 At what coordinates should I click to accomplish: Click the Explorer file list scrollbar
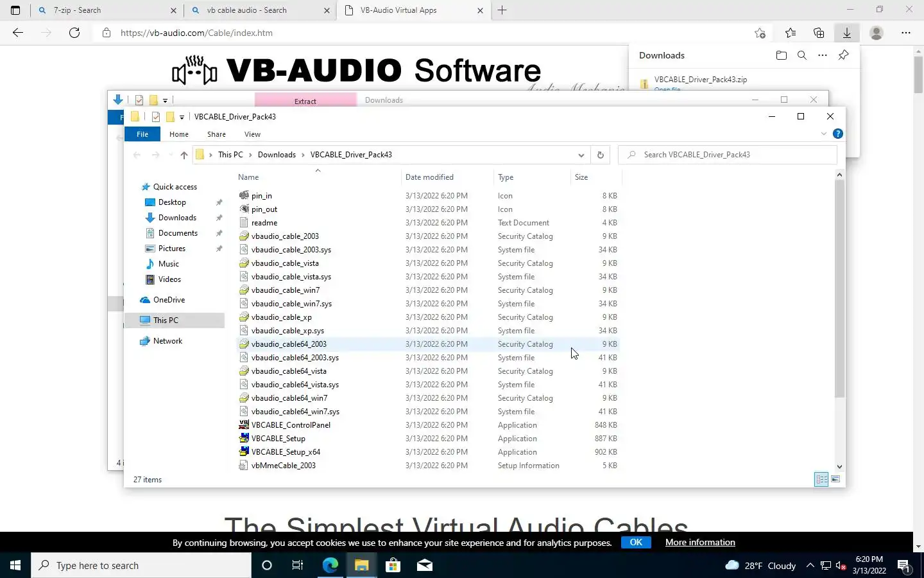pyautogui.click(x=839, y=289)
